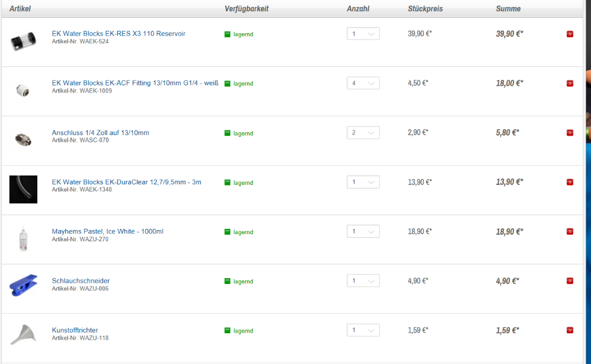591x364 pixels.
Task: Click the blue hose cutter thumbnail
Action: click(x=23, y=285)
